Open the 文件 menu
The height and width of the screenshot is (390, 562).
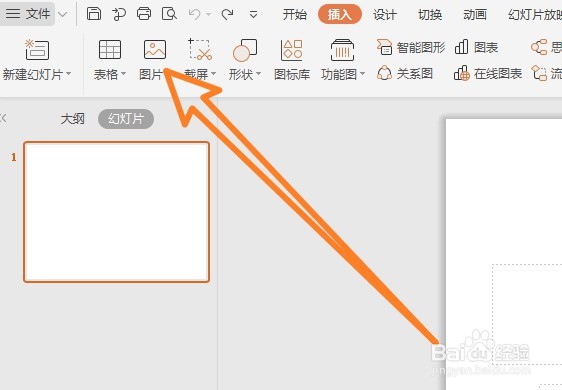(28, 14)
